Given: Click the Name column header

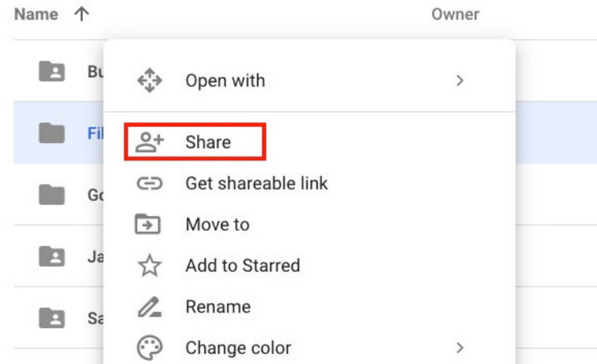Looking at the screenshot, I should 36,14.
